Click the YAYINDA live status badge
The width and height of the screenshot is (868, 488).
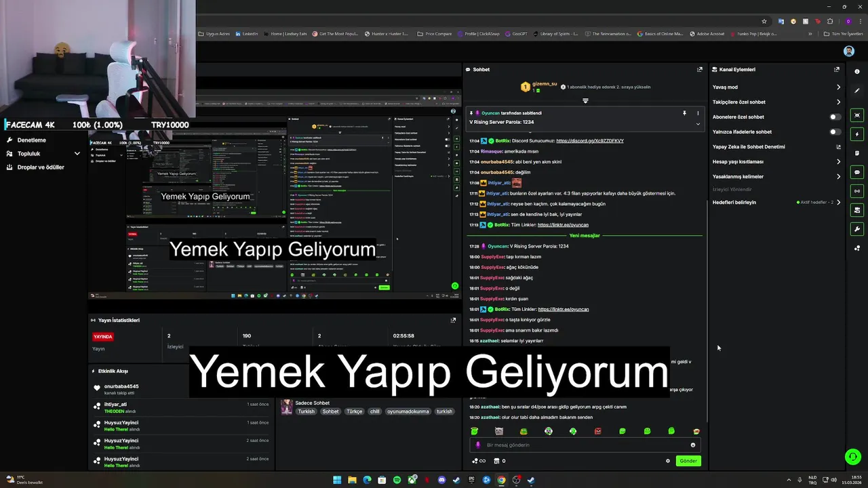pos(103,337)
